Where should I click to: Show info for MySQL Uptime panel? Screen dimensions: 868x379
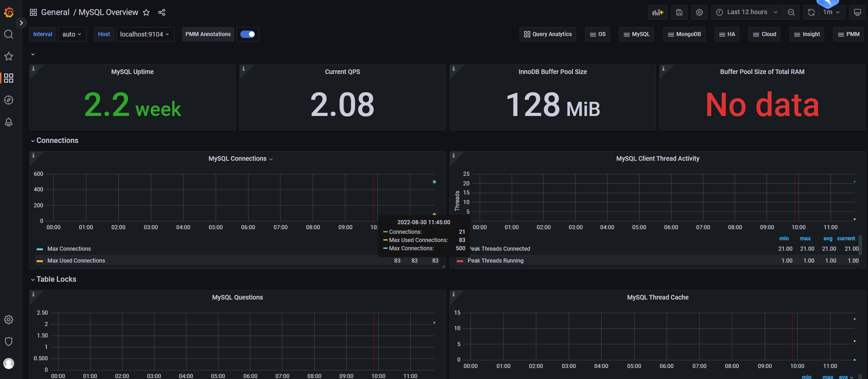[33, 68]
